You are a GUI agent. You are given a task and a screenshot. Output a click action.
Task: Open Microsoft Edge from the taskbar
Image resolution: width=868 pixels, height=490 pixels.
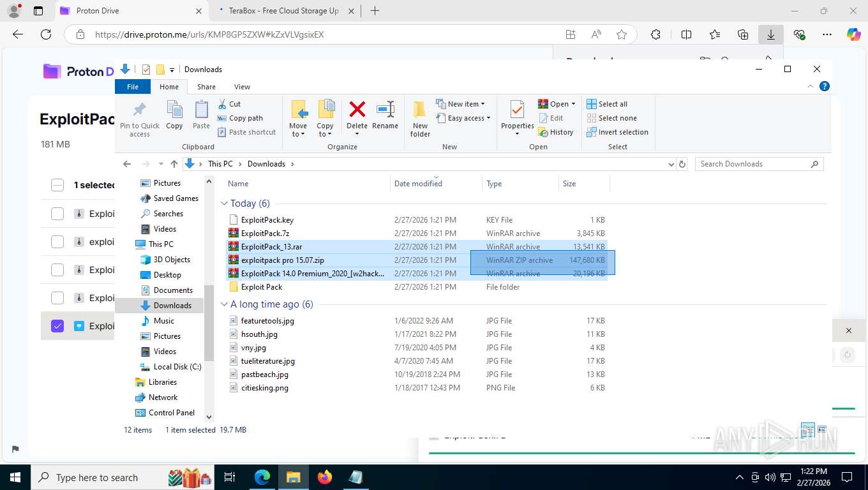click(x=262, y=477)
